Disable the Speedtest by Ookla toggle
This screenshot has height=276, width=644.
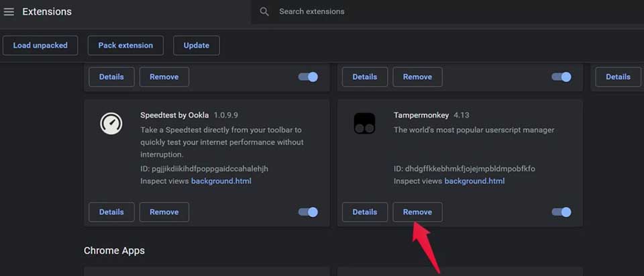(x=308, y=212)
